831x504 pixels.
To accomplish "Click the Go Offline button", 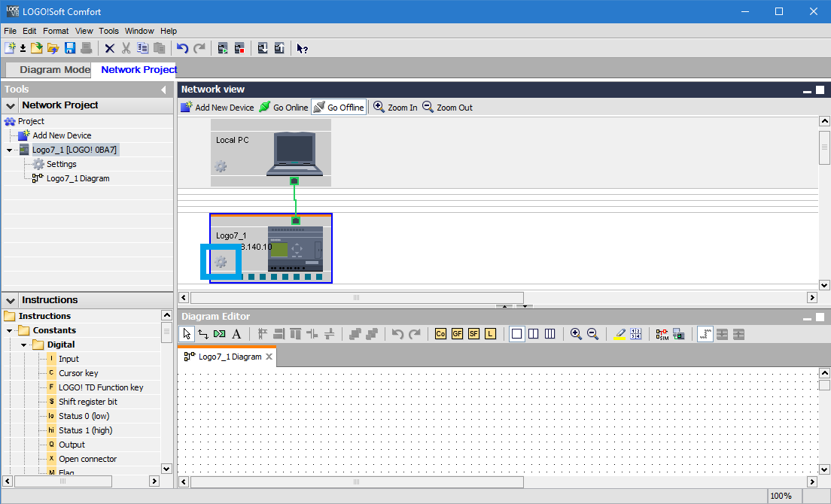I will click(x=339, y=108).
